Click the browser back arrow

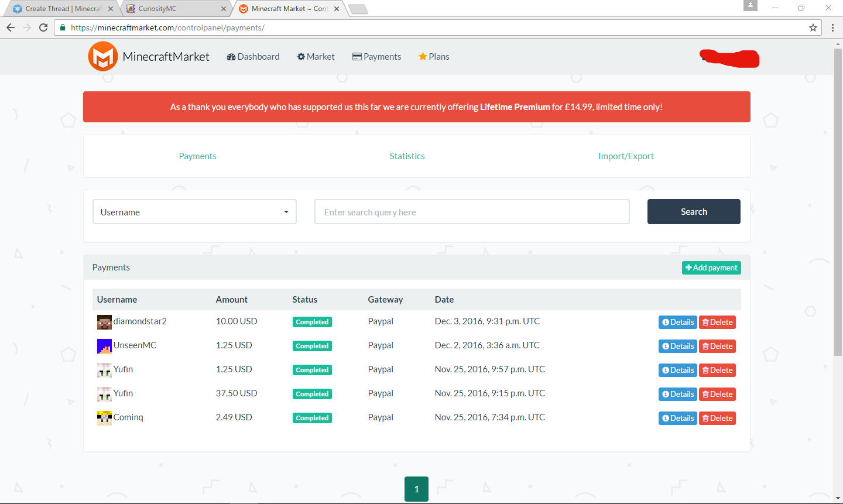pyautogui.click(x=11, y=28)
